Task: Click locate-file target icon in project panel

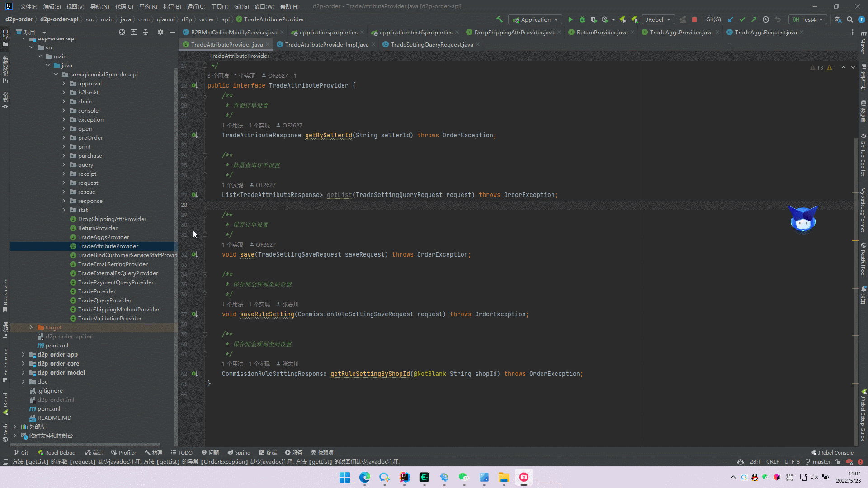Action: (122, 32)
